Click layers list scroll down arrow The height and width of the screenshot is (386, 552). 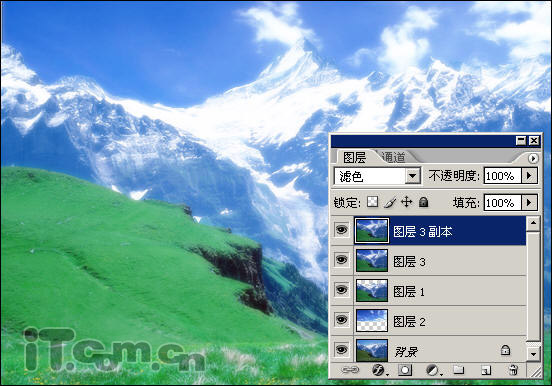[533, 354]
